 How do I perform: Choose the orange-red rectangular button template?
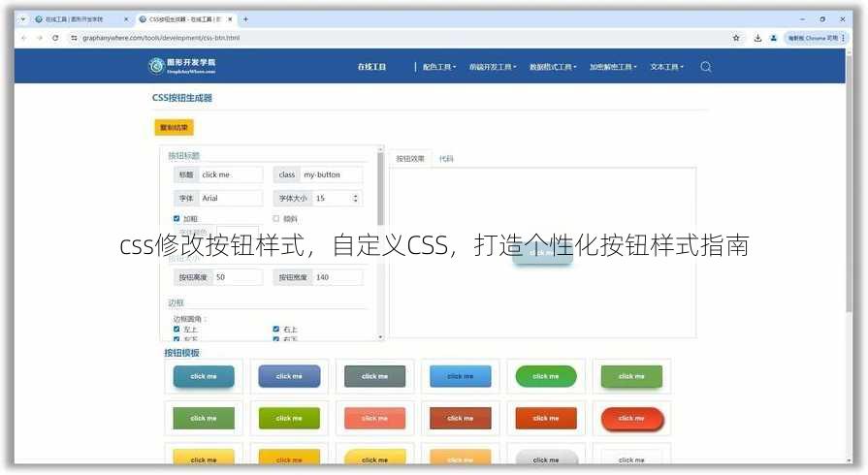546,419
